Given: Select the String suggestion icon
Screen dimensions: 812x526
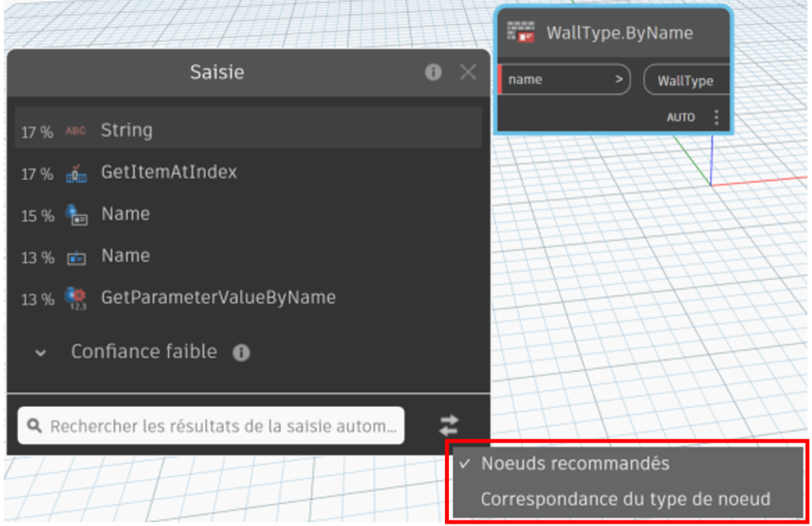Looking at the screenshot, I should (79, 129).
